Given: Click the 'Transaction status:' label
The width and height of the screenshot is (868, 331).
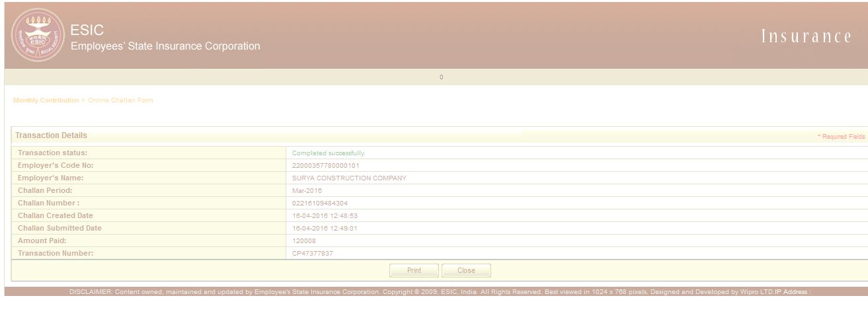Looking at the screenshot, I should [52, 153].
